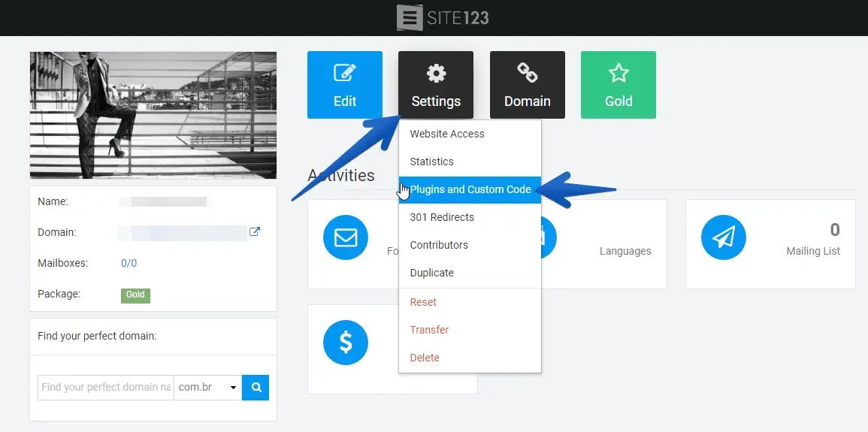Click Delete in the Settings menu
Viewport: 868px width, 432px height.
point(425,358)
